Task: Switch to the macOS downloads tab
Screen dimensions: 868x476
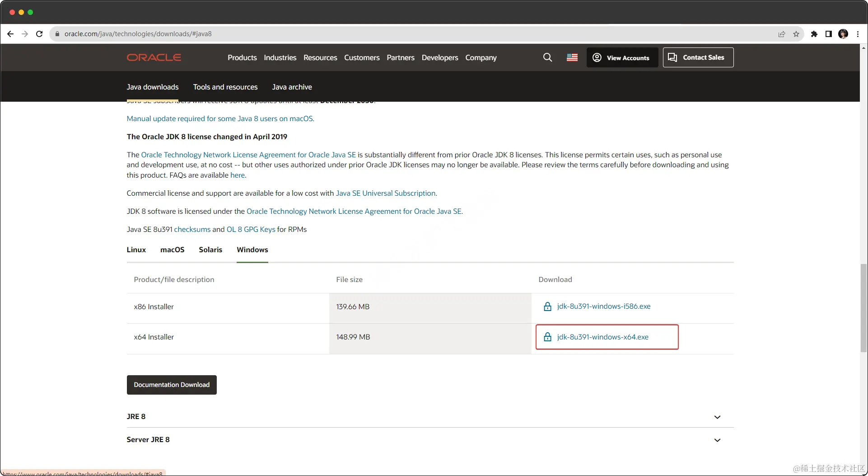Action: pos(173,250)
